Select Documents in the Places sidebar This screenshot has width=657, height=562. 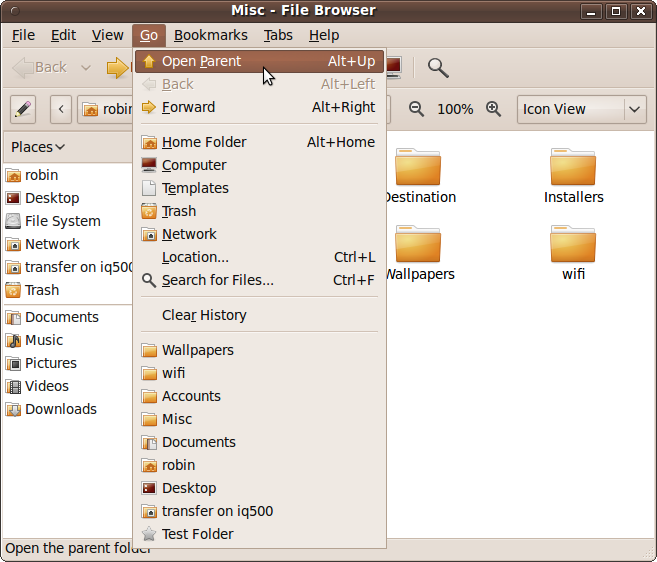(x=67, y=317)
